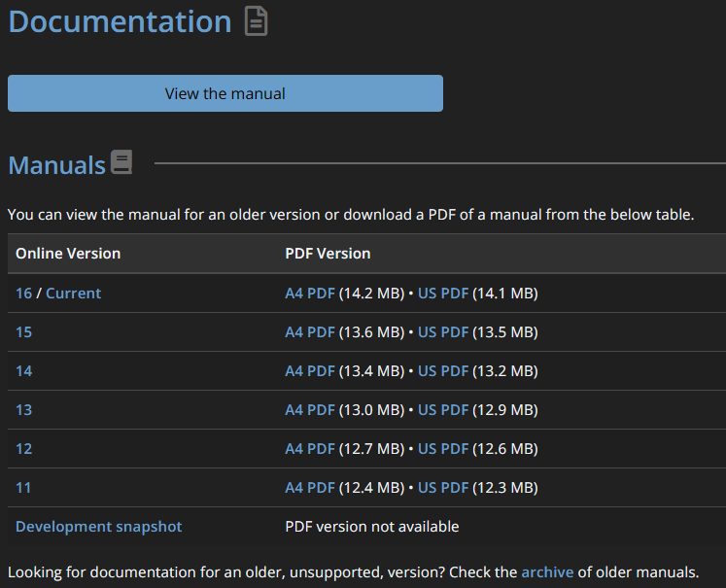Download the 12.6 MB US PDF

(443, 448)
